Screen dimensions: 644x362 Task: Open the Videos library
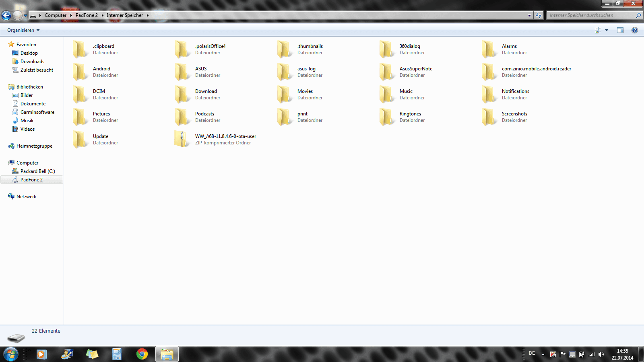point(27,129)
